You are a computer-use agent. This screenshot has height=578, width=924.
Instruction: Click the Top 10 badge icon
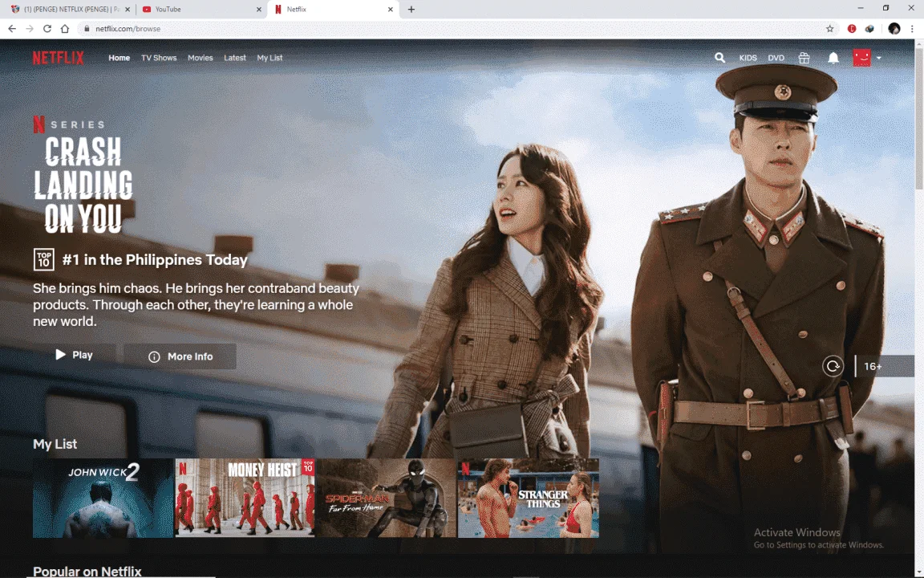[43, 259]
